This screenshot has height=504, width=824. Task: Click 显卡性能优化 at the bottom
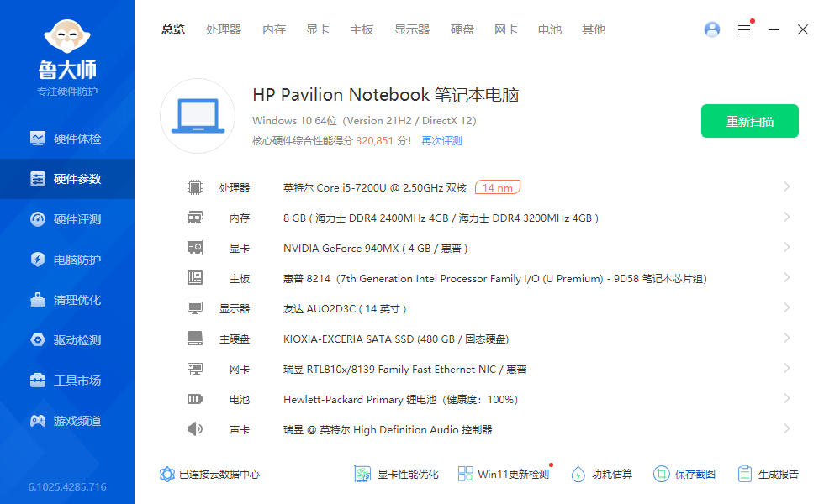(x=397, y=474)
